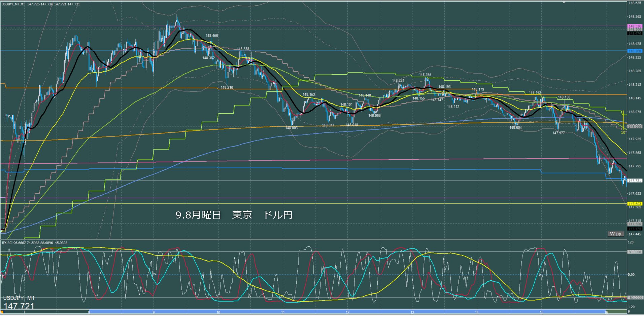Click the orange marker starting the time bar

[2, 312]
